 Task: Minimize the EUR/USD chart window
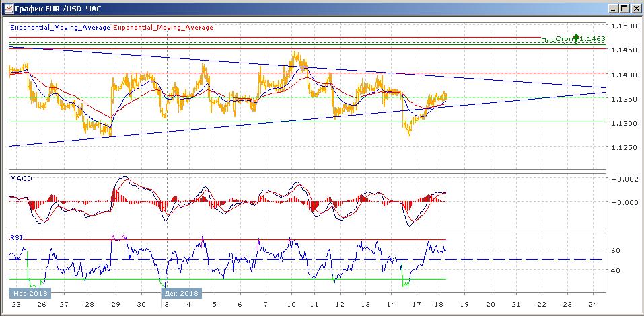(x=614, y=8)
